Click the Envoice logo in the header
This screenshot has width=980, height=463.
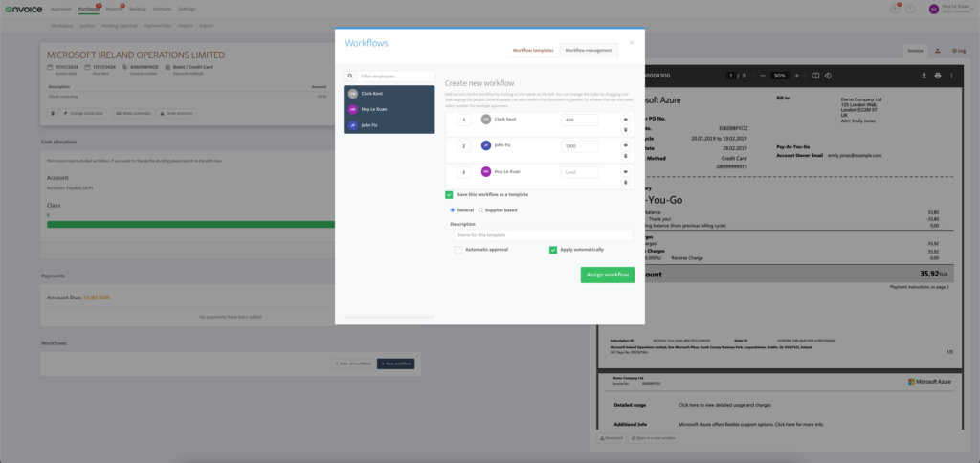coord(24,9)
